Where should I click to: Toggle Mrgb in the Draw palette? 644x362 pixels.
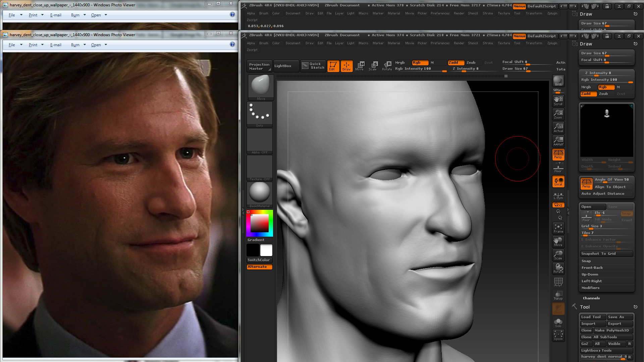(x=588, y=87)
